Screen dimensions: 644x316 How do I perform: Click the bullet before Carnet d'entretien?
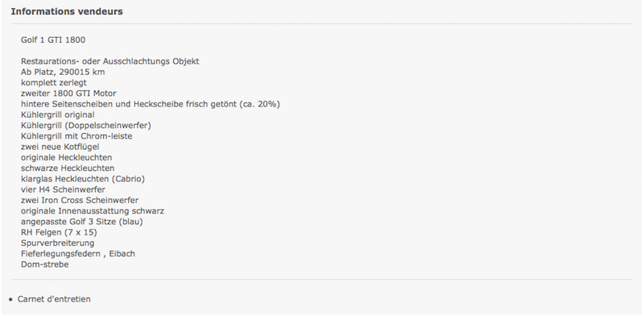click(10, 300)
